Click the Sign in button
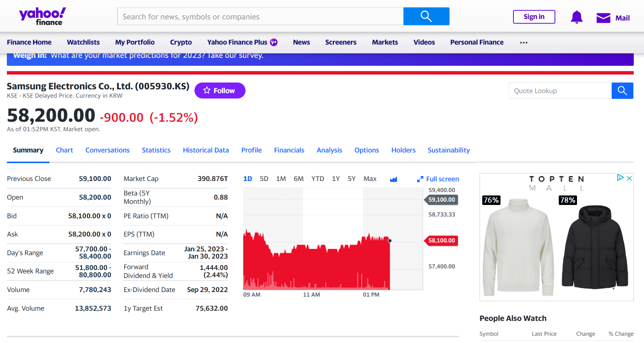 534,17
